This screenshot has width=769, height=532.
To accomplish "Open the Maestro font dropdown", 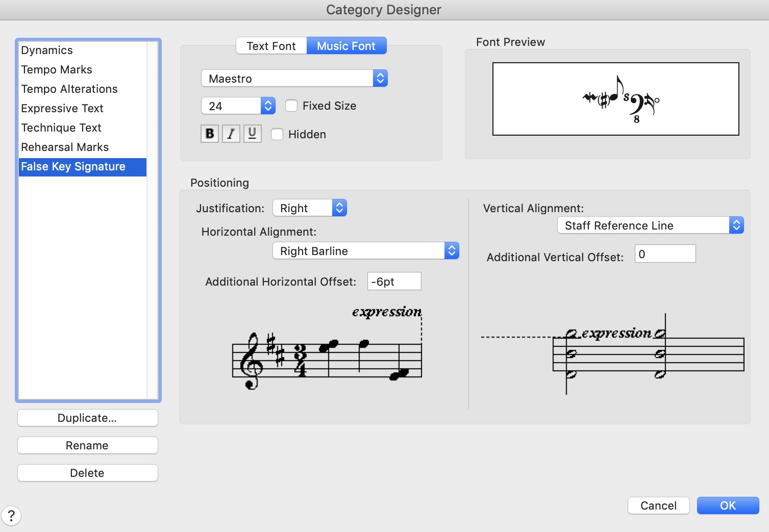I will coord(380,78).
